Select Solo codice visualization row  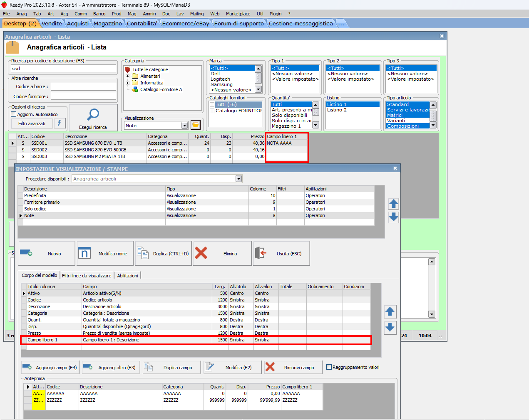[196, 209]
